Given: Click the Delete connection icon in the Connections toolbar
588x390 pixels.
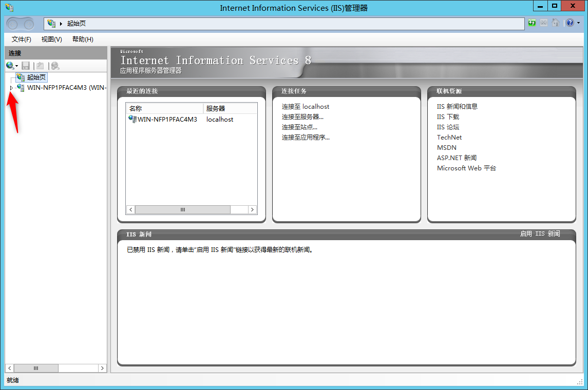Looking at the screenshot, I should tap(55, 66).
